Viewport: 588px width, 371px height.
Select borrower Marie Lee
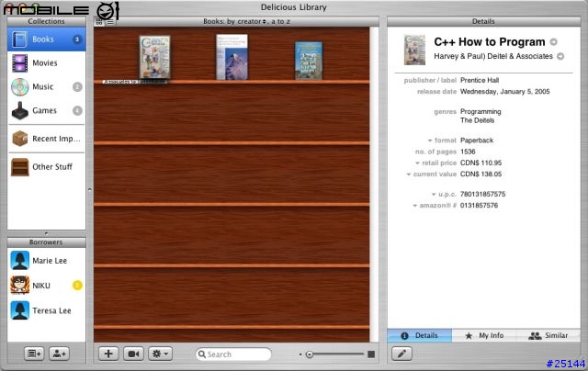[47, 261]
